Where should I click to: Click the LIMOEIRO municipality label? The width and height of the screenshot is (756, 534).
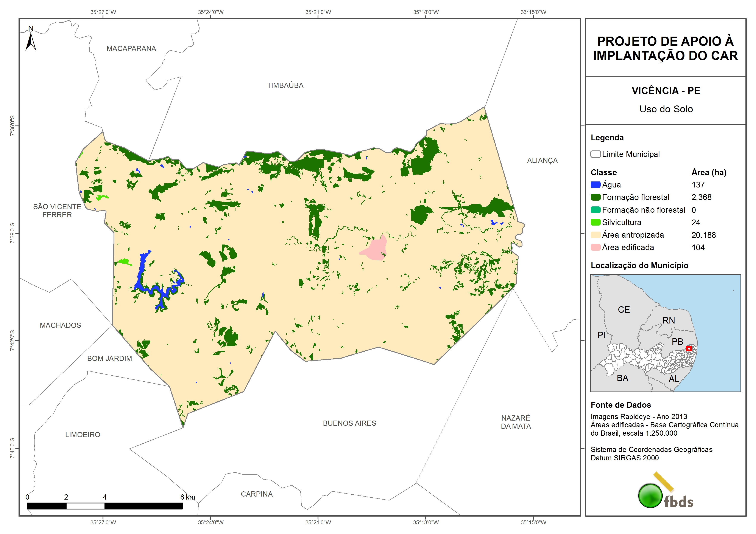pos(83,435)
